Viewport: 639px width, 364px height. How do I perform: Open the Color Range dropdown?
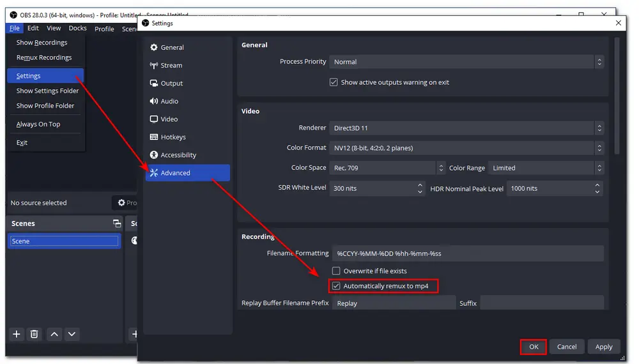click(x=546, y=168)
